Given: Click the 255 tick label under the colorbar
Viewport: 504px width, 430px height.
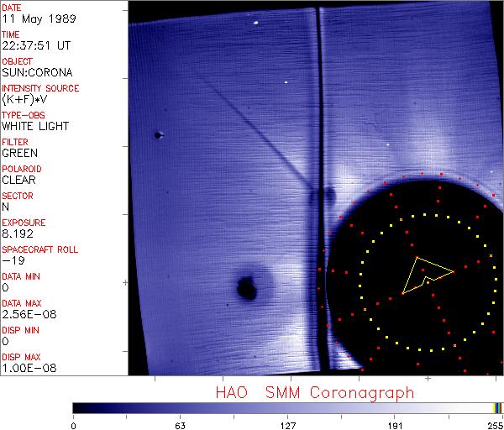Looking at the screenshot, I should [x=493, y=423].
